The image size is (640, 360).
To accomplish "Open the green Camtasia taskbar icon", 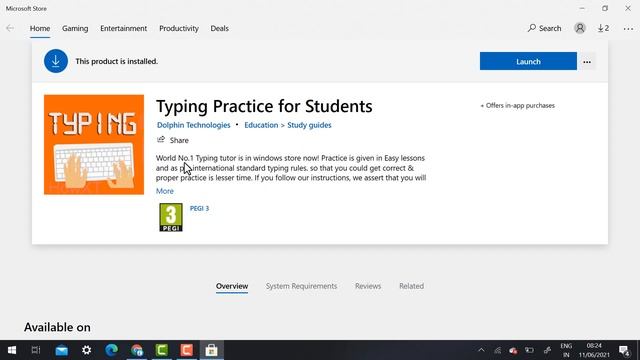I will 162,350.
